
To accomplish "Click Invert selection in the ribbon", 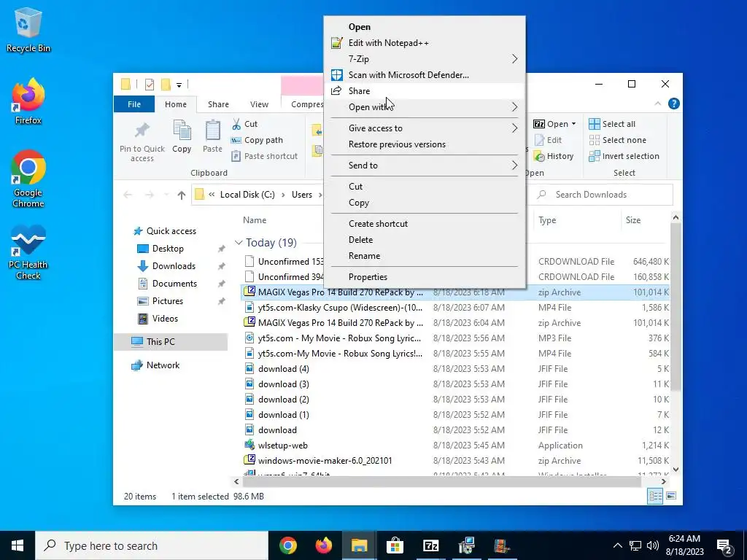I will pyautogui.click(x=624, y=156).
